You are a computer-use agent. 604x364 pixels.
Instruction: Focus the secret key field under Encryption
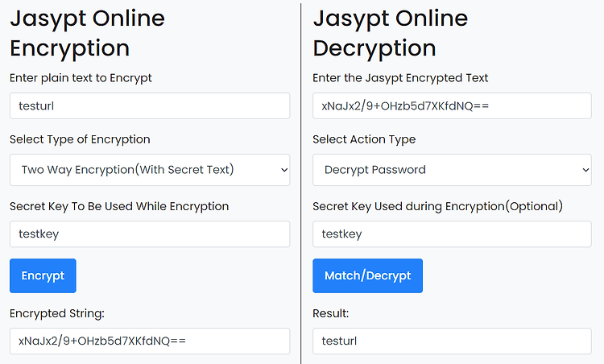coord(150,234)
